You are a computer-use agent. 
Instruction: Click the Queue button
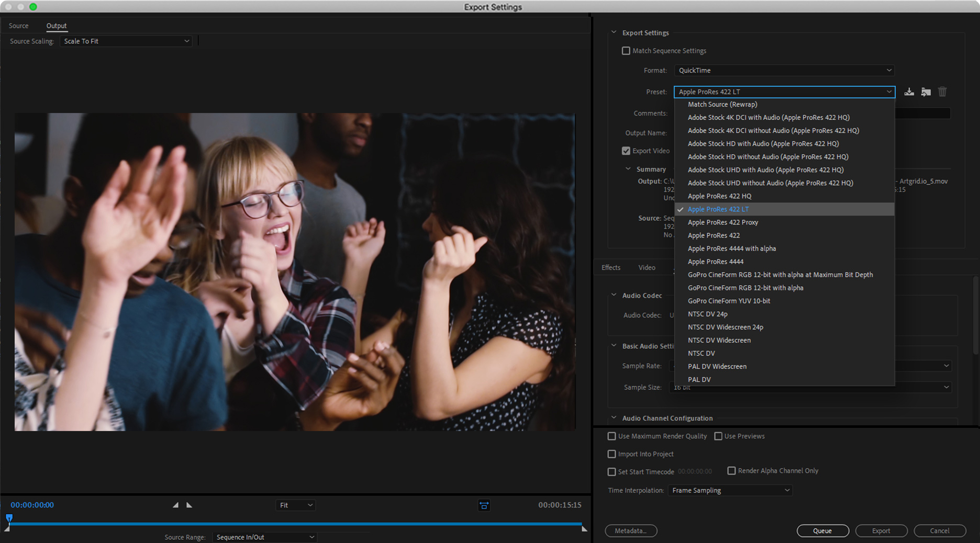(822, 530)
